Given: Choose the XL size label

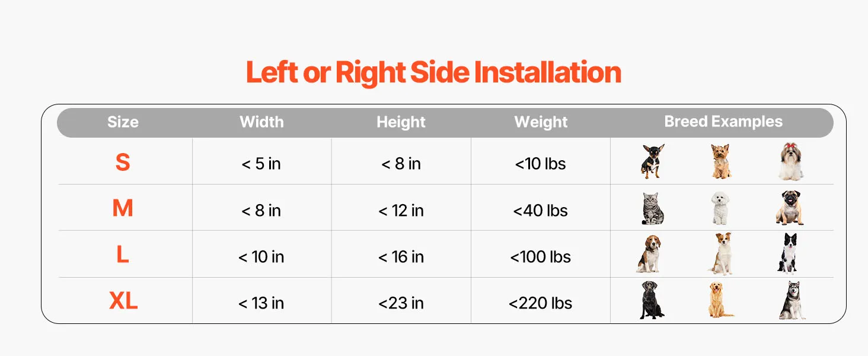Looking at the screenshot, I should [123, 302].
